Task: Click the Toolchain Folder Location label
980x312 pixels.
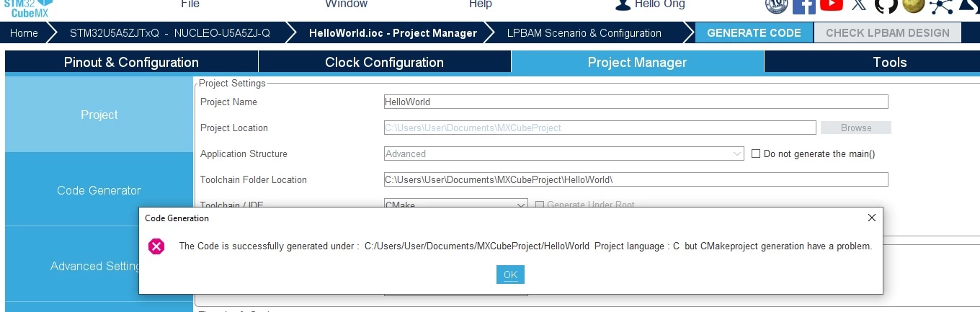Action: (254, 179)
